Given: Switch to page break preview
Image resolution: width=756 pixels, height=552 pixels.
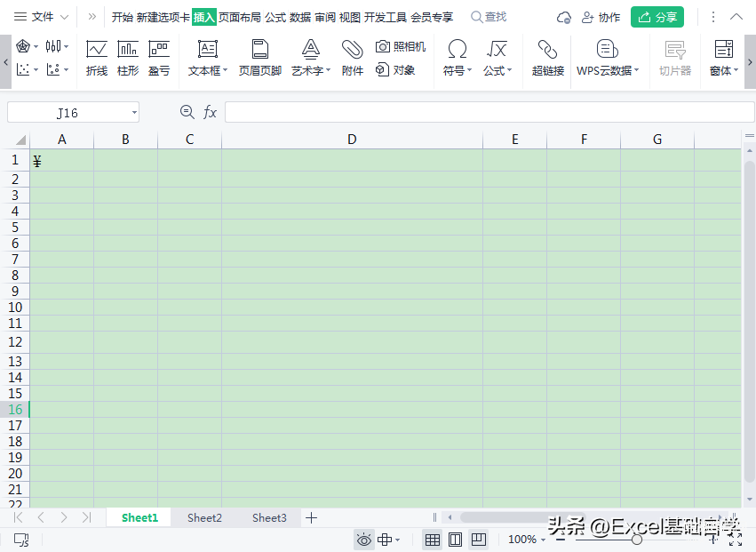Looking at the screenshot, I should coord(478,540).
